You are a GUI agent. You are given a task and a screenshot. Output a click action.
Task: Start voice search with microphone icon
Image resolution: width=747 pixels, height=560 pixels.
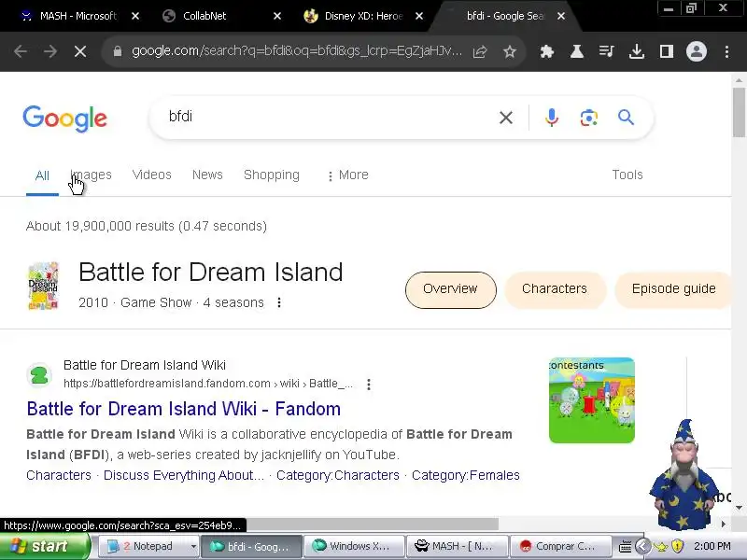coord(552,118)
